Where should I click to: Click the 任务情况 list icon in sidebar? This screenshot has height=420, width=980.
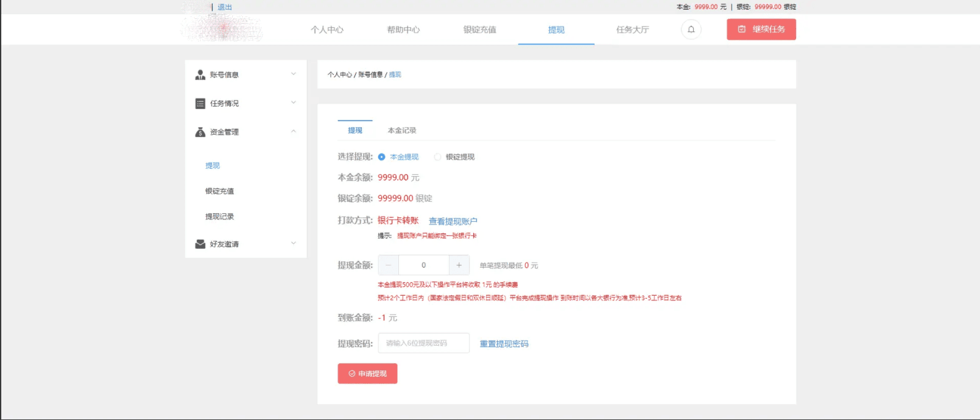(200, 104)
